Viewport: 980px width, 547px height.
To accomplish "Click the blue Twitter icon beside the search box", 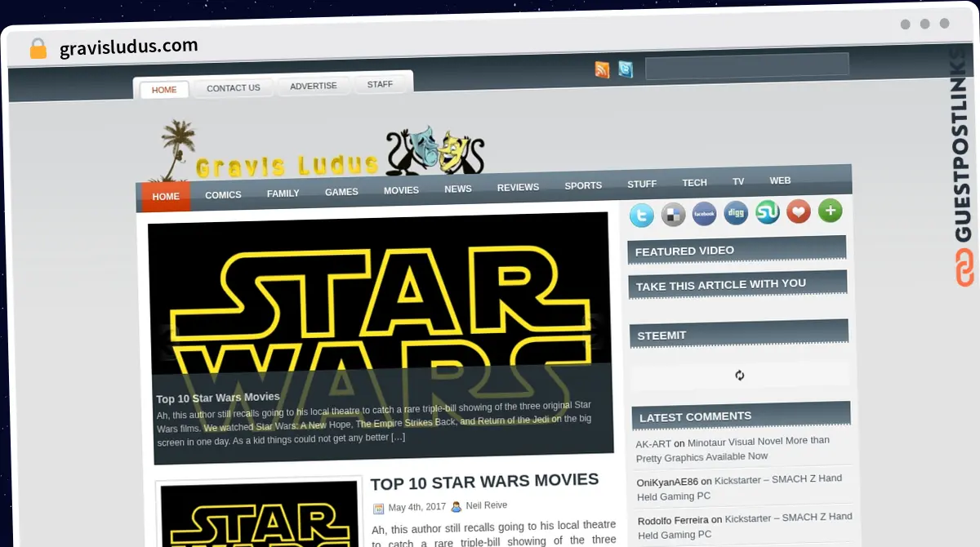I will click(626, 70).
